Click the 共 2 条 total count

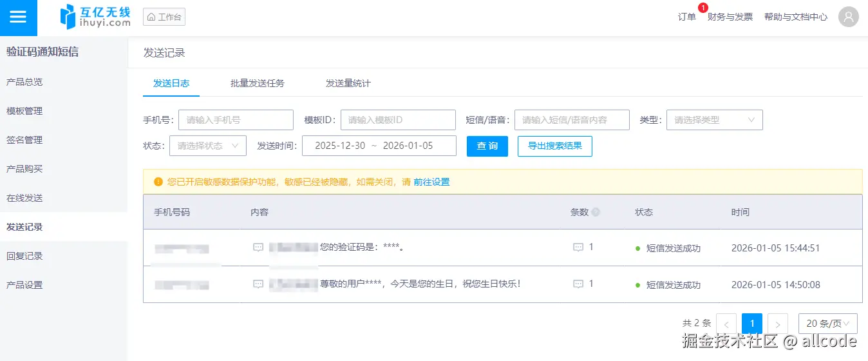tap(697, 324)
